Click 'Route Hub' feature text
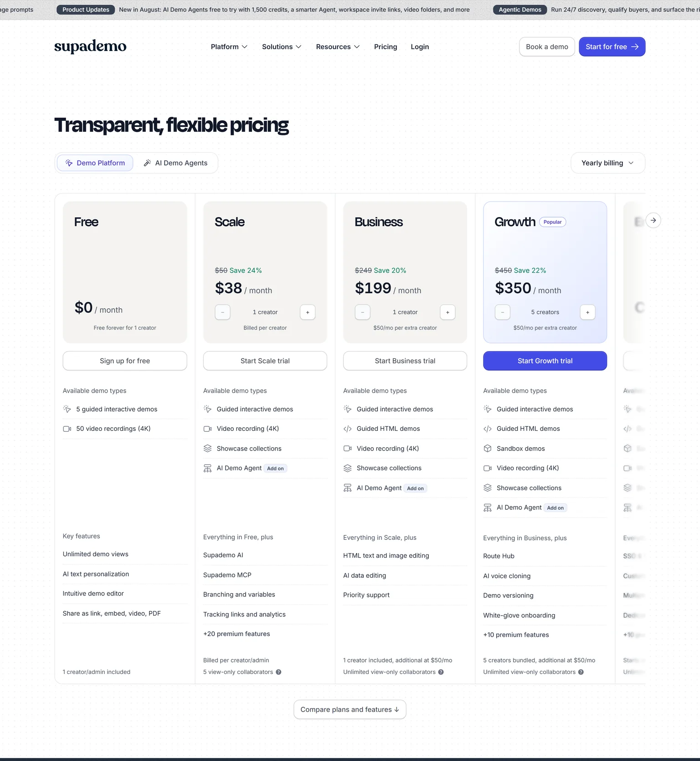This screenshot has width=700, height=761. pos(499,556)
